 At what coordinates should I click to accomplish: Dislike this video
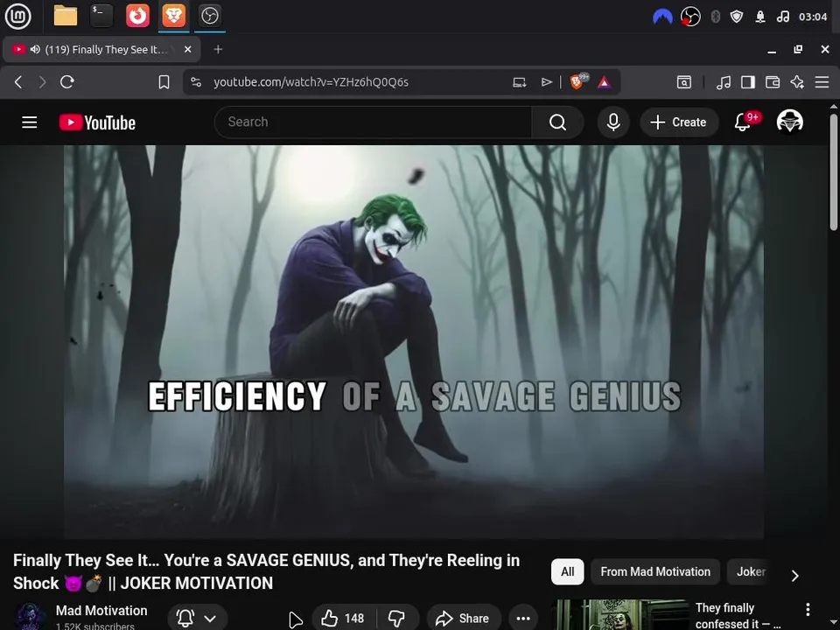pos(397,619)
